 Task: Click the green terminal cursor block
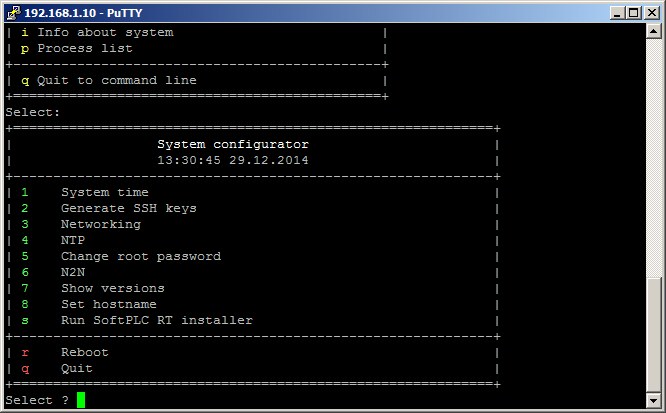81,400
